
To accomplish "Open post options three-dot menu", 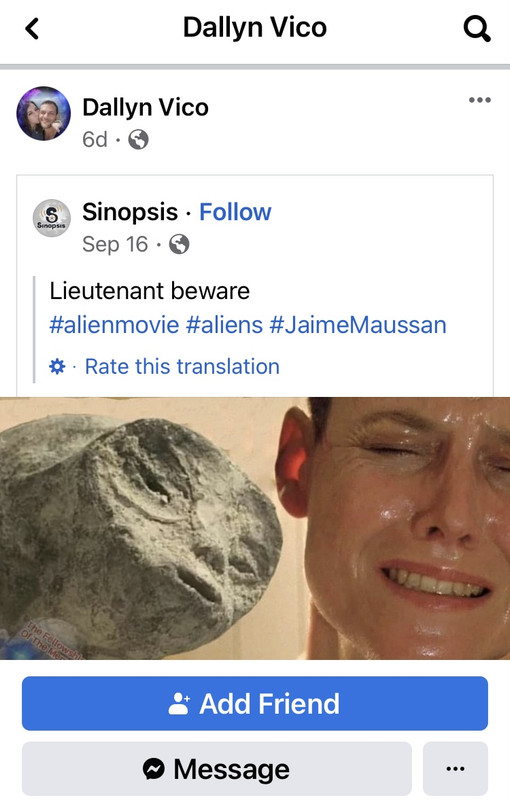I will pos(480,100).
